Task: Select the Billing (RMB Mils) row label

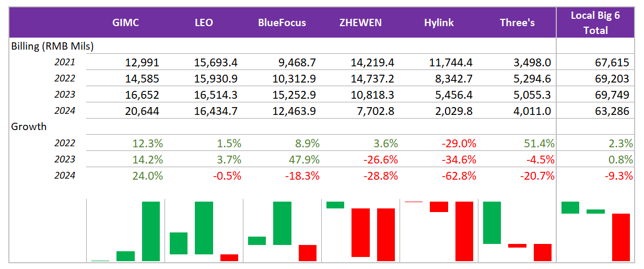Action: [x=52, y=46]
